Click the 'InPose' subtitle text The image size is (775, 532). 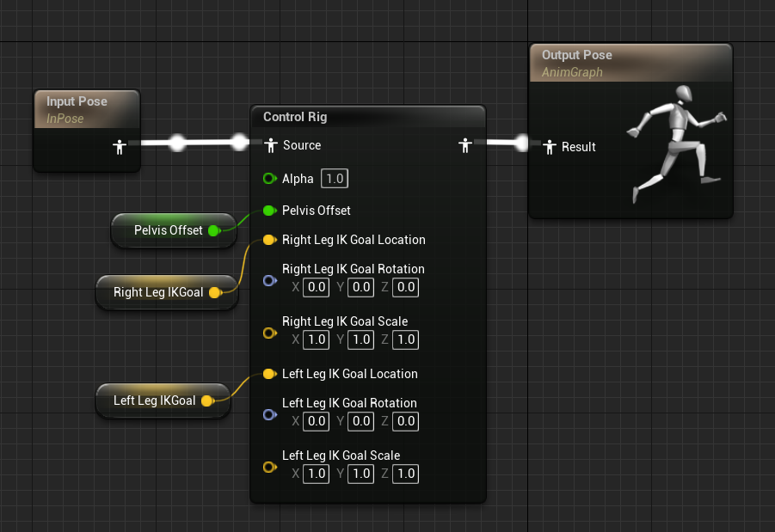click(65, 119)
